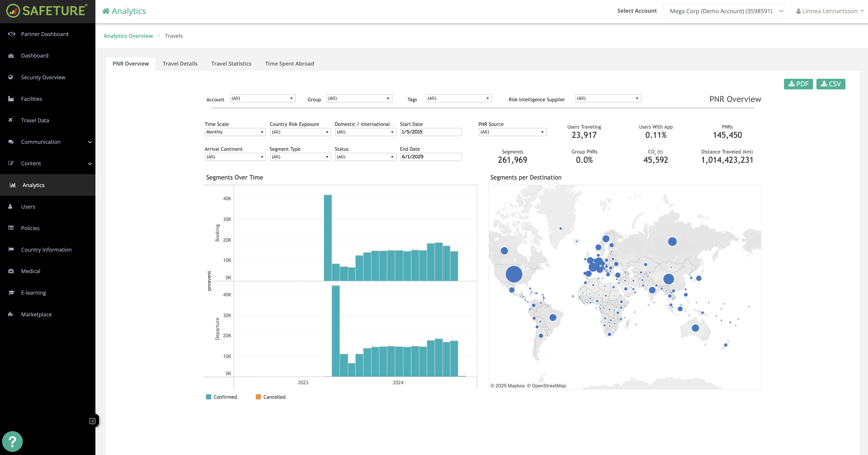Click the Start Date input field
The image size is (868, 455).
pyautogui.click(x=430, y=132)
